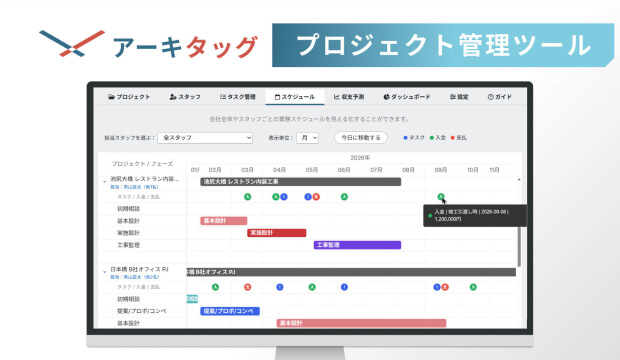The width and height of the screenshot is (620, 360).
Task: Click the プロジェクト / フェーズ column header
Action: click(x=142, y=164)
